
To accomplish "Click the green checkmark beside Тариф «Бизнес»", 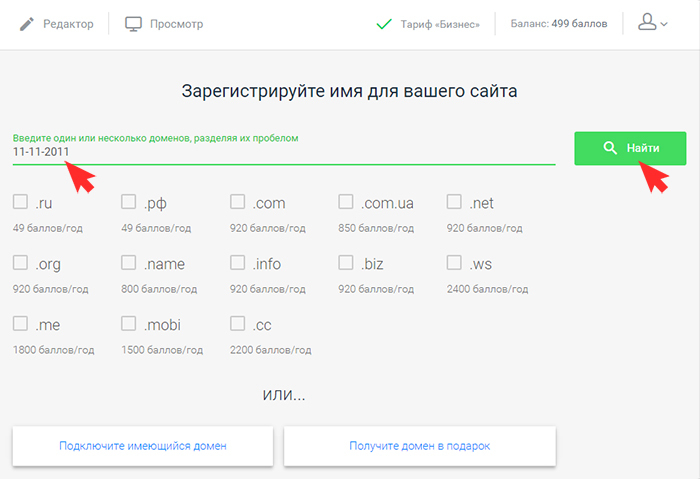I will coord(384,24).
